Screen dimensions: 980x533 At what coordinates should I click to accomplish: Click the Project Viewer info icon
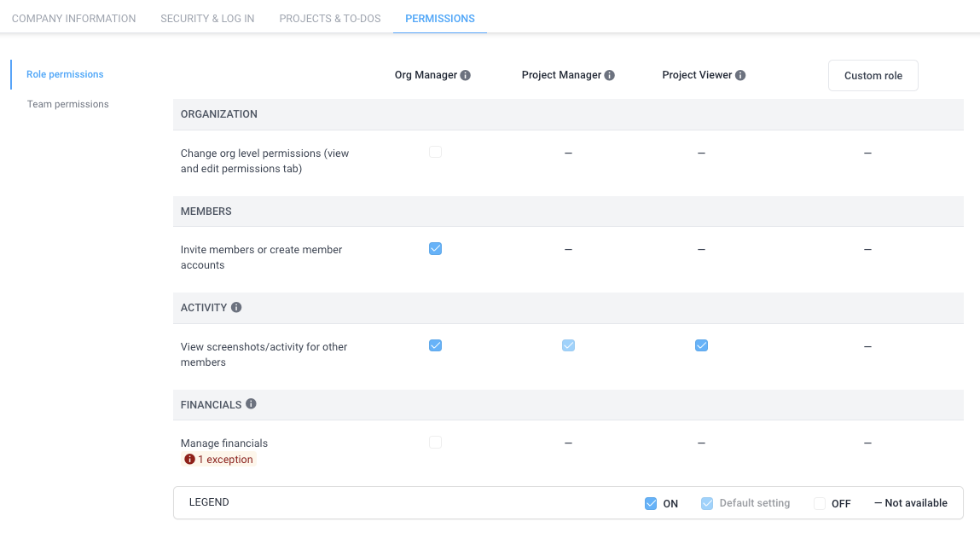[x=740, y=75]
